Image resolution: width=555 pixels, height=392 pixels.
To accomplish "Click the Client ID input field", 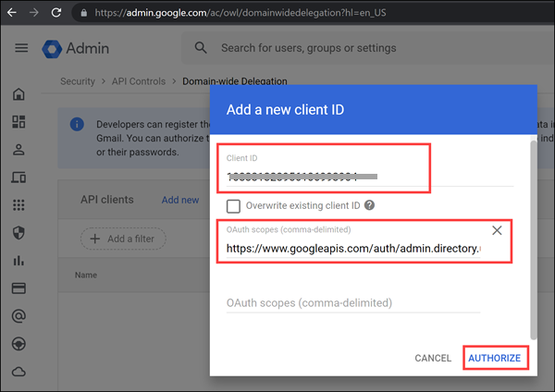I will [x=369, y=176].
